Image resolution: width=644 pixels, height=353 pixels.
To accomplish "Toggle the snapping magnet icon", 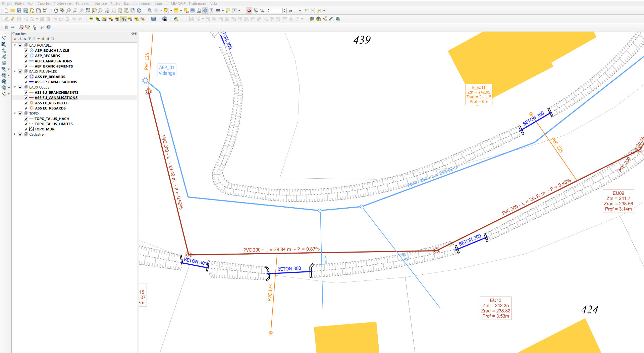I will 249,11.
